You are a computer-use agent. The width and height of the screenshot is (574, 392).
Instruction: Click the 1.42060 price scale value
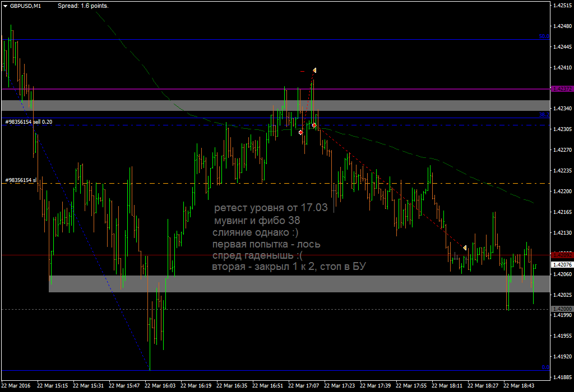pyautogui.click(x=562, y=273)
